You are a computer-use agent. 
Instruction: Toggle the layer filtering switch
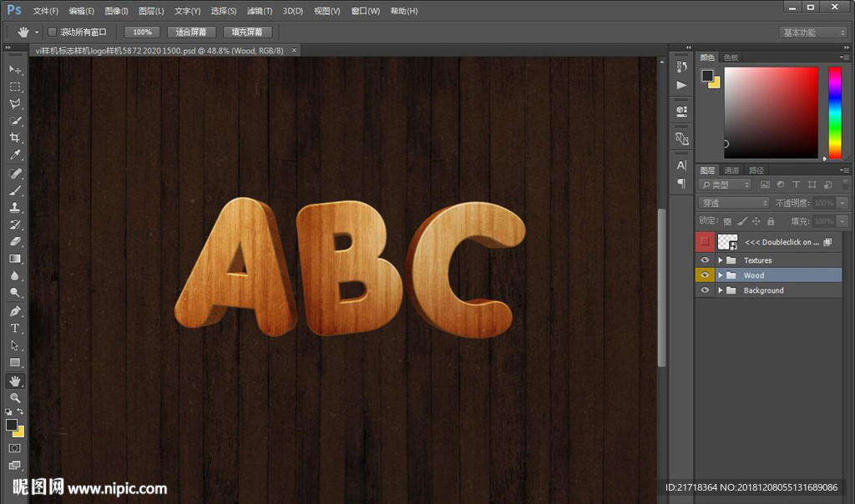(845, 184)
